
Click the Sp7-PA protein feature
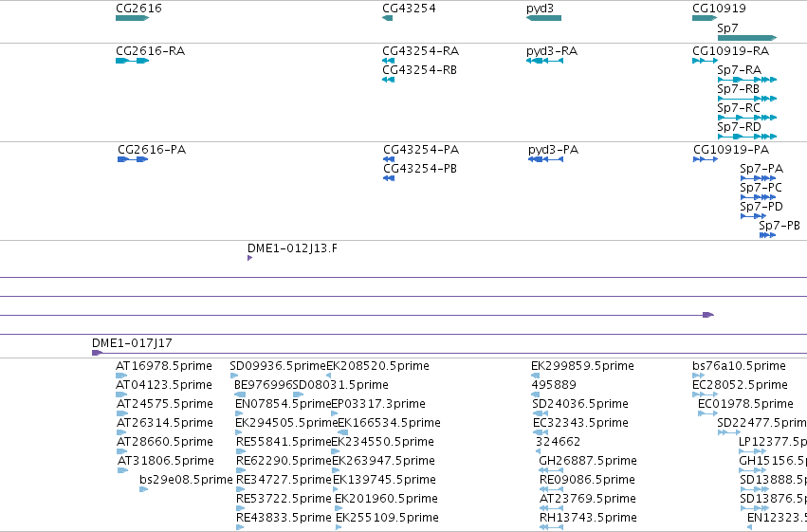click(758, 178)
